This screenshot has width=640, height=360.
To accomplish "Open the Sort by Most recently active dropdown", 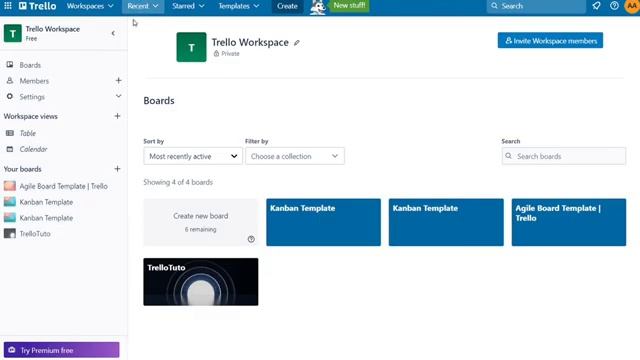I will click(193, 156).
